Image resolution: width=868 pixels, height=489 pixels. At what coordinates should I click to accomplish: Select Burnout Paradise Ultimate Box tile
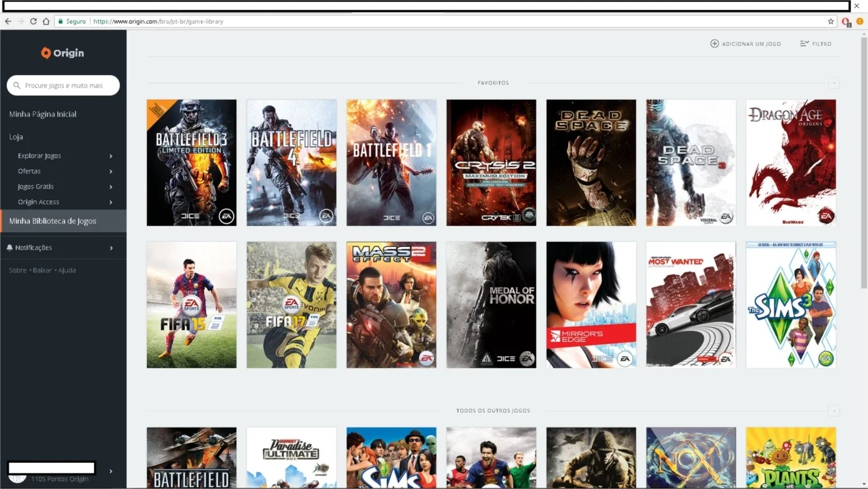pos(291,457)
